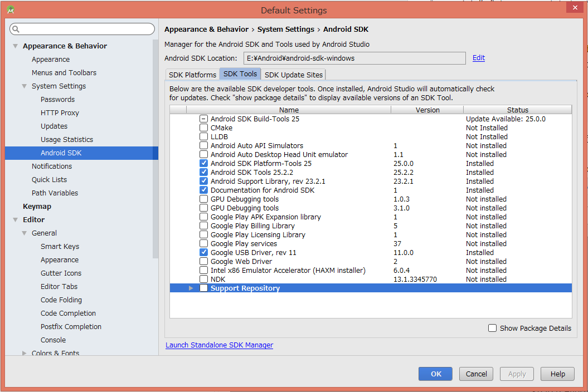This screenshot has width=588, height=392.
Task: Sort by the Version column header
Action: pyautogui.click(x=427, y=110)
